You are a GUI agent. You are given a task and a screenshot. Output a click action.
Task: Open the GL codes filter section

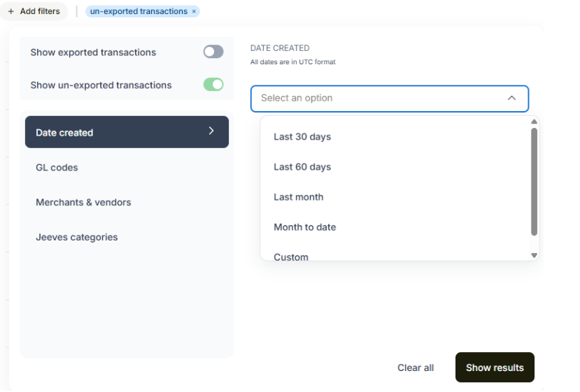click(x=57, y=168)
